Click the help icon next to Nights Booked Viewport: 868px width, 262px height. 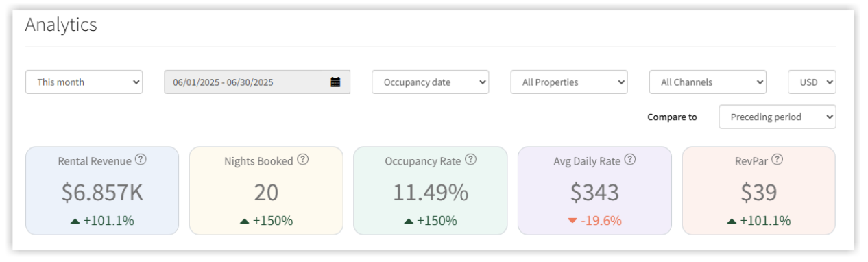(x=302, y=160)
